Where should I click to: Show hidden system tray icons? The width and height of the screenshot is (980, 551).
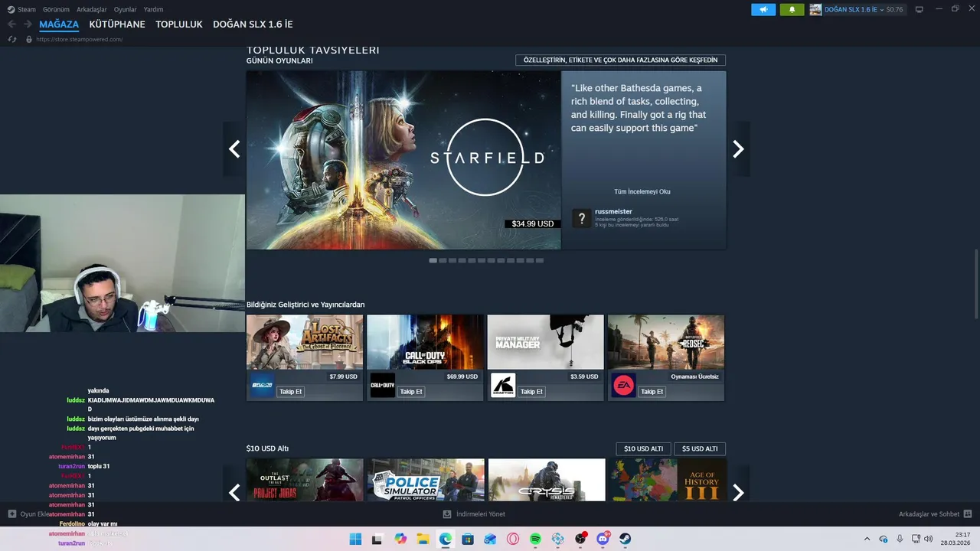coord(867,539)
